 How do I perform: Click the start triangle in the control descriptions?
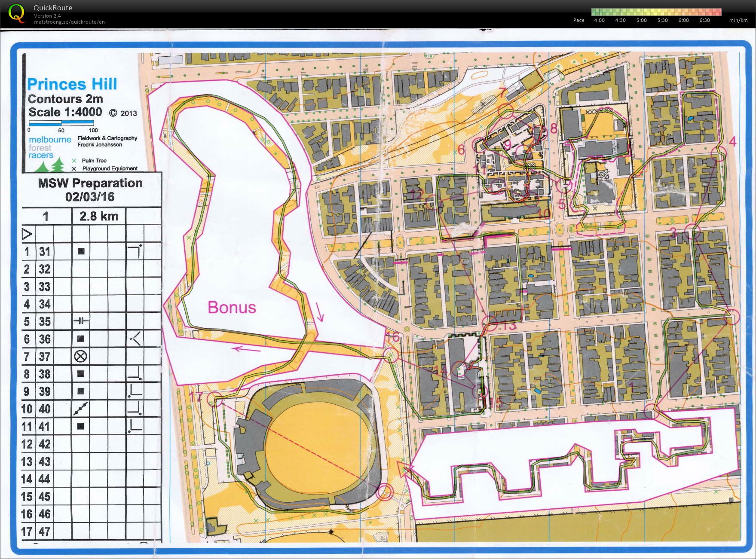(27, 234)
